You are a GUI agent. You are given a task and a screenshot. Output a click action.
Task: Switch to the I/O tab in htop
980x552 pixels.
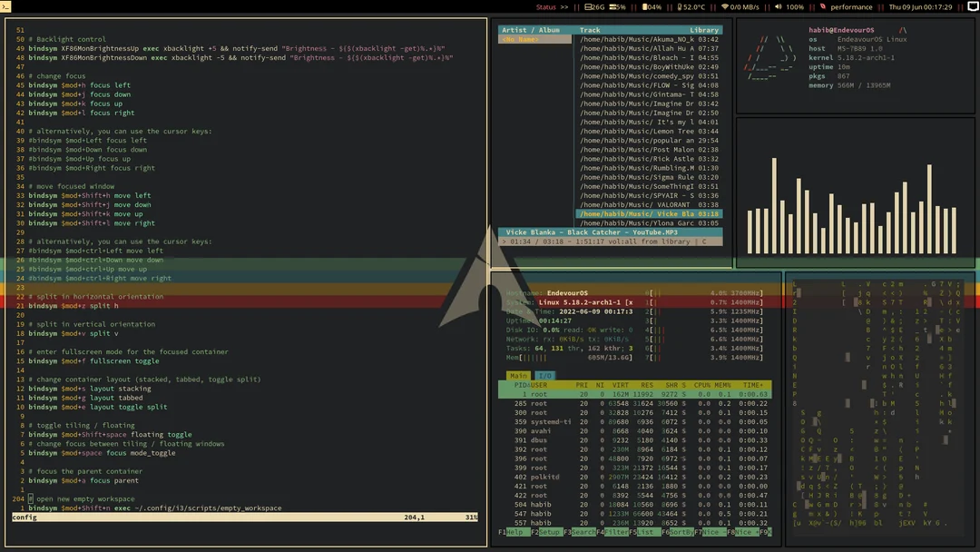point(546,375)
